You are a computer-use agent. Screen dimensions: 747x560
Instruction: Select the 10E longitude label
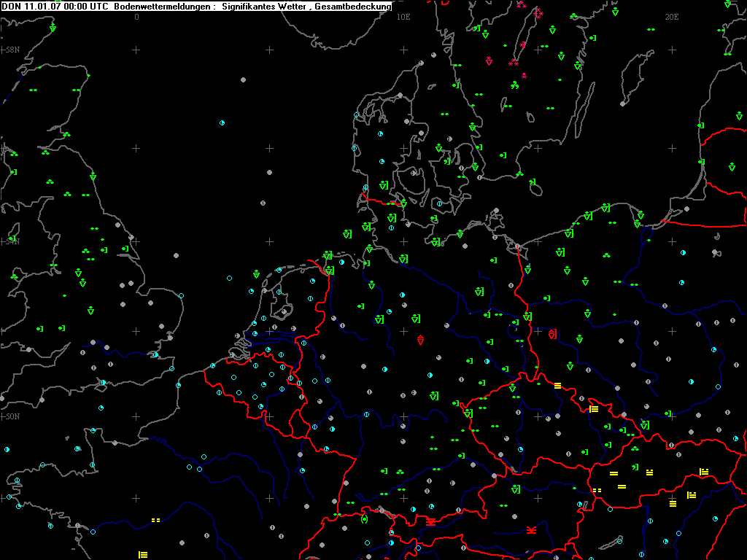(x=403, y=17)
